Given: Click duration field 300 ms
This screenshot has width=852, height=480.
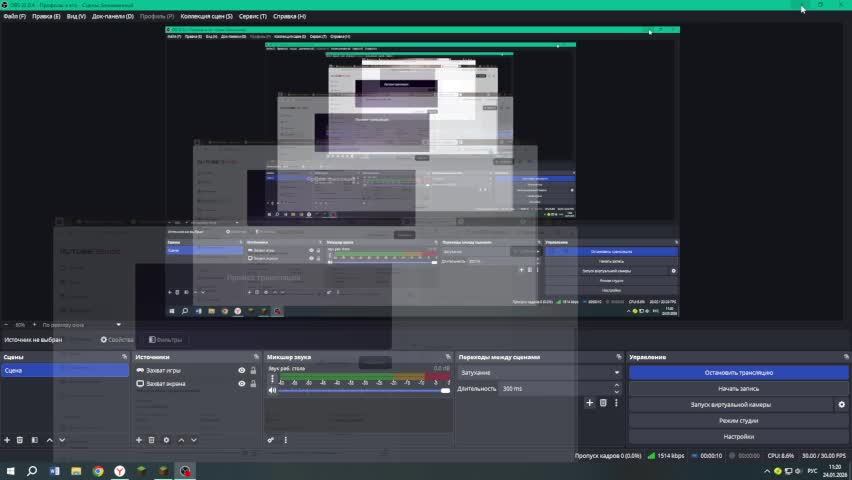Looking at the screenshot, I should (x=555, y=389).
